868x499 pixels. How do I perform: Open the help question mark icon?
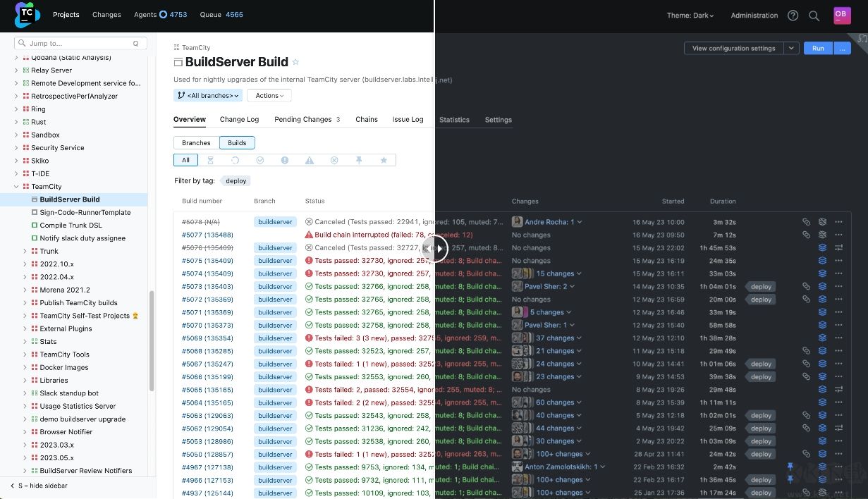click(793, 16)
